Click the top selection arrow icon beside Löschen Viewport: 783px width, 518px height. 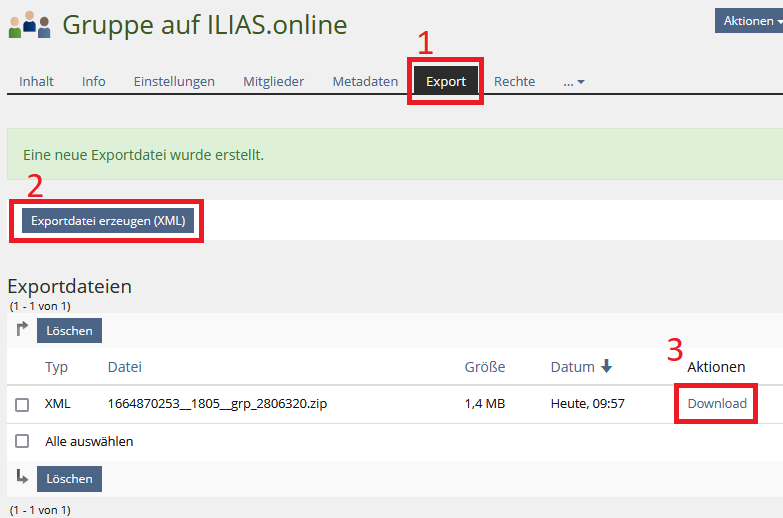[22, 329]
